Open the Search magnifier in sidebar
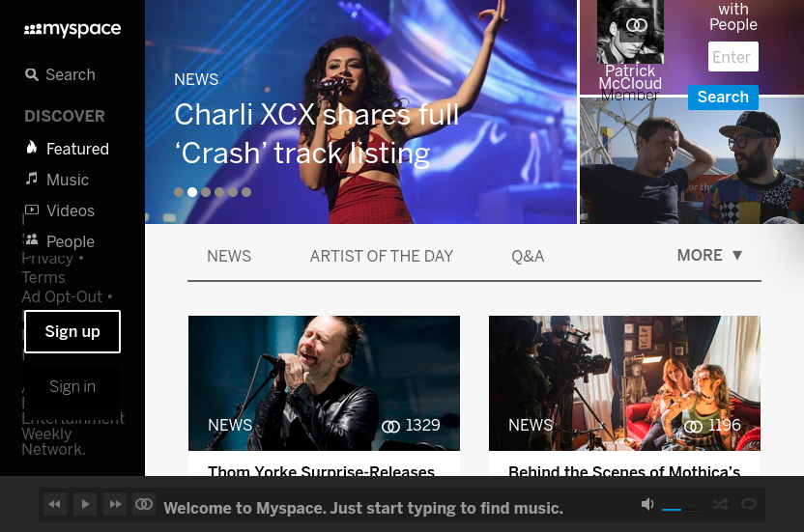The width and height of the screenshot is (804, 532). pos(32,75)
